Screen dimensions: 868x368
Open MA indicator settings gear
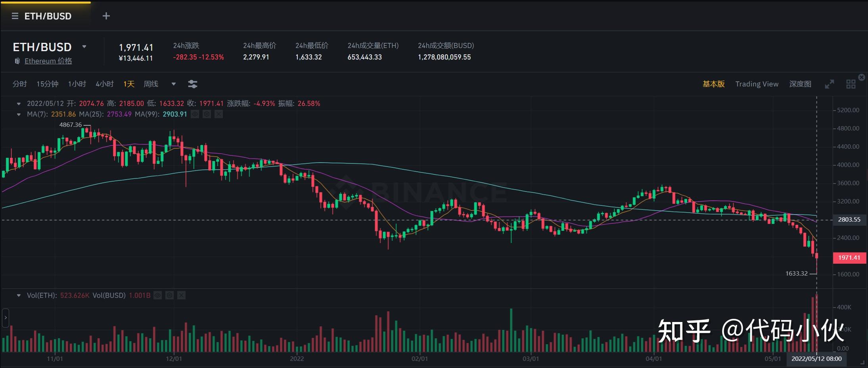click(x=207, y=114)
